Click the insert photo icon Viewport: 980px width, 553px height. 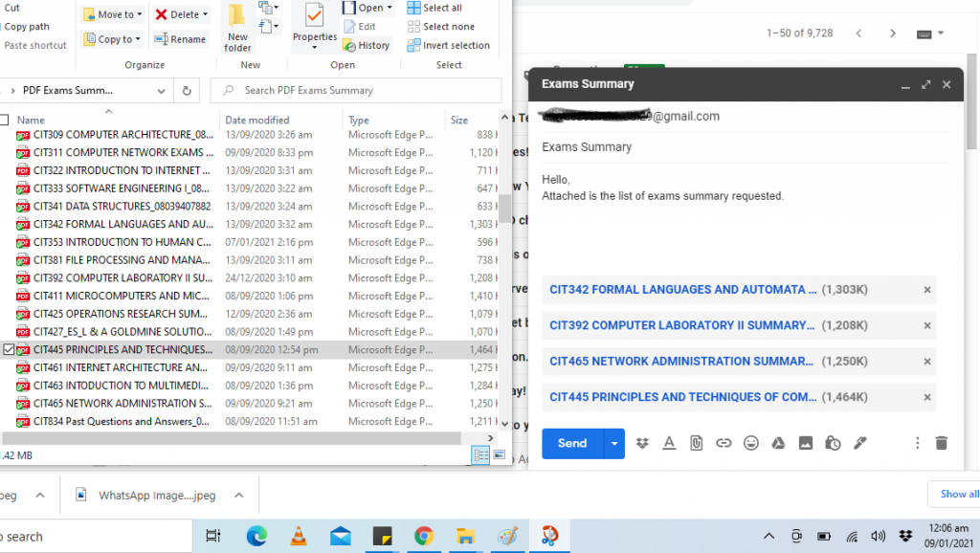(x=806, y=443)
